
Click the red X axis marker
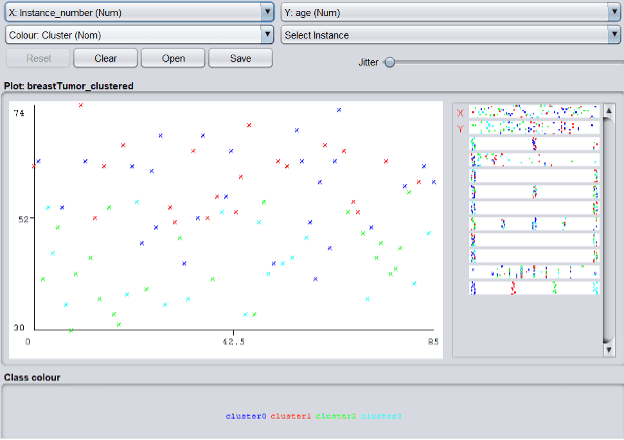(x=460, y=113)
